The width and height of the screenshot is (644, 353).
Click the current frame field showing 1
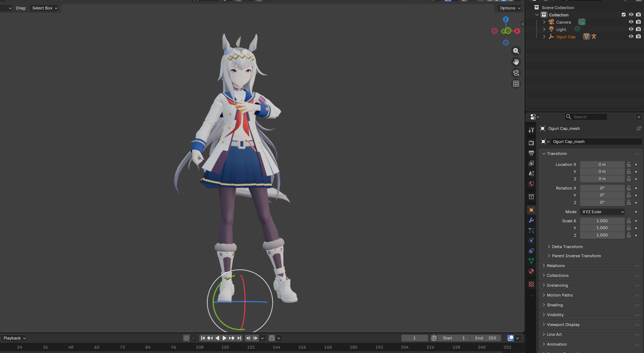click(414, 338)
